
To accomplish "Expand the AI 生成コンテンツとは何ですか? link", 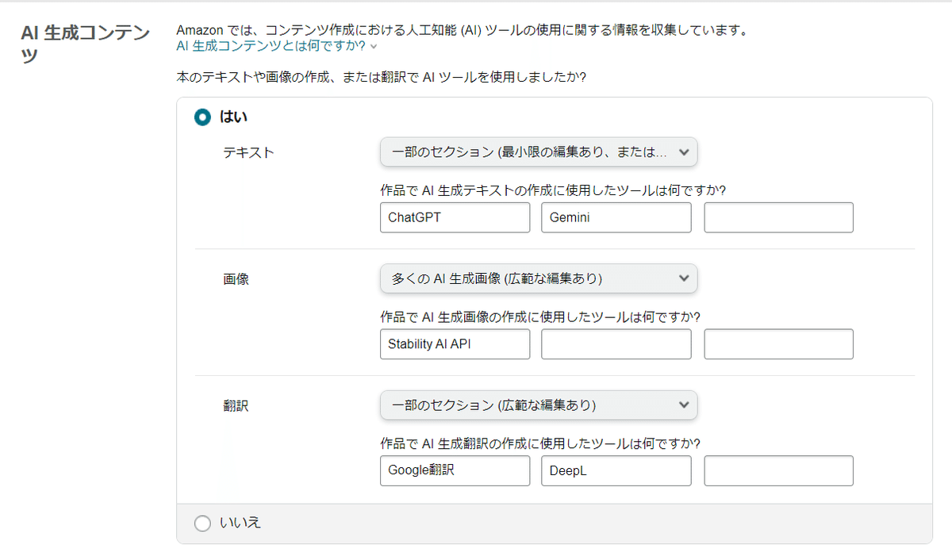I will 271,46.
